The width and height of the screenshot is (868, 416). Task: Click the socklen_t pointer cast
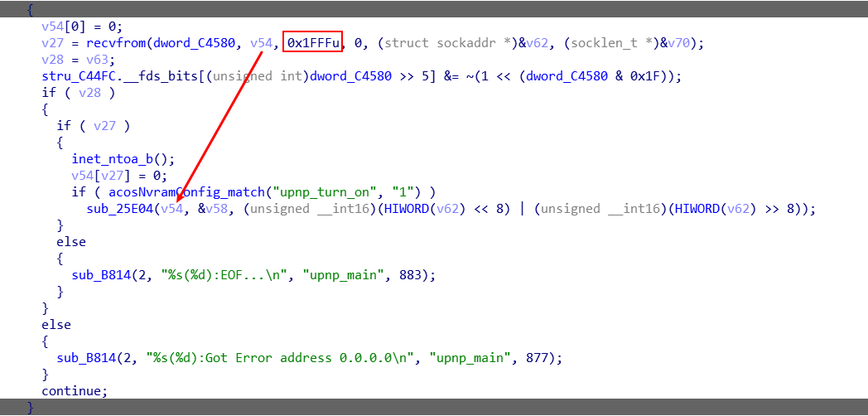click(610, 43)
